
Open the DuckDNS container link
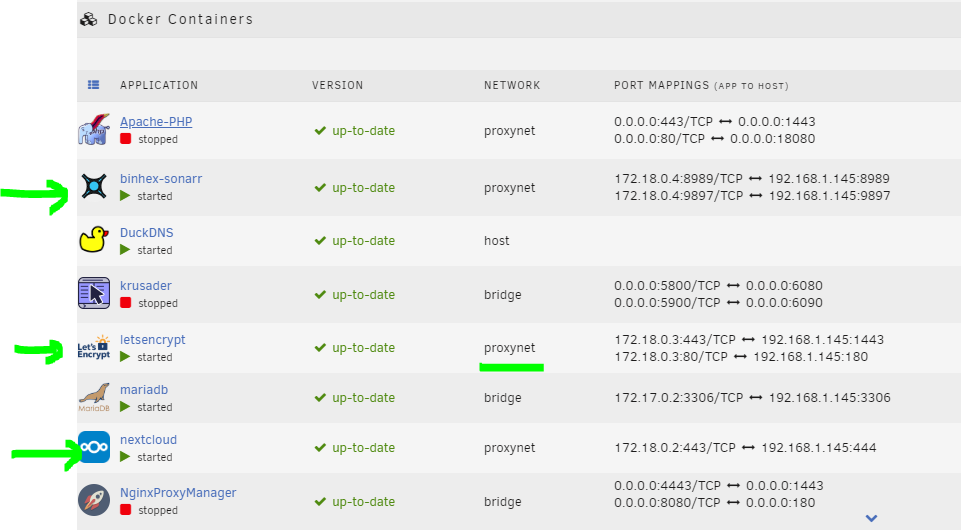[146, 233]
